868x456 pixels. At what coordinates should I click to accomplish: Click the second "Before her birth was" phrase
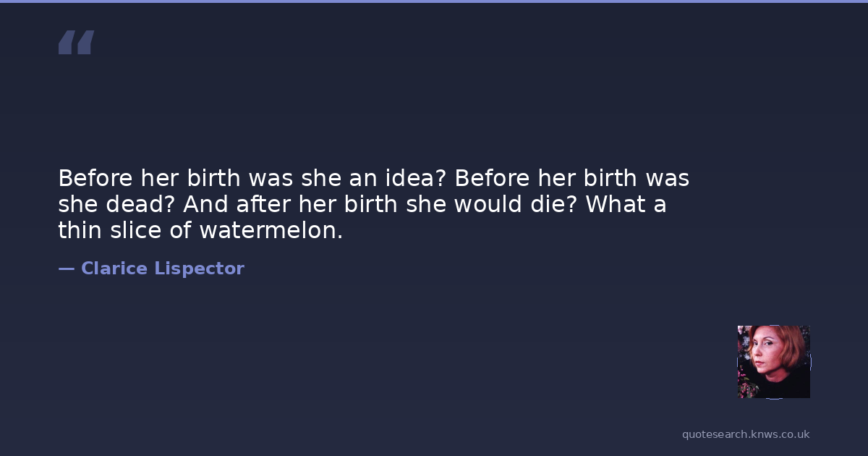pyautogui.click(x=571, y=178)
